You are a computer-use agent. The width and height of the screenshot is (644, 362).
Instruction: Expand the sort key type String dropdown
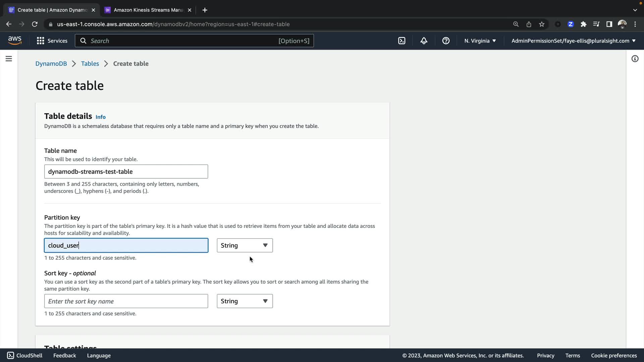[245, 301]
